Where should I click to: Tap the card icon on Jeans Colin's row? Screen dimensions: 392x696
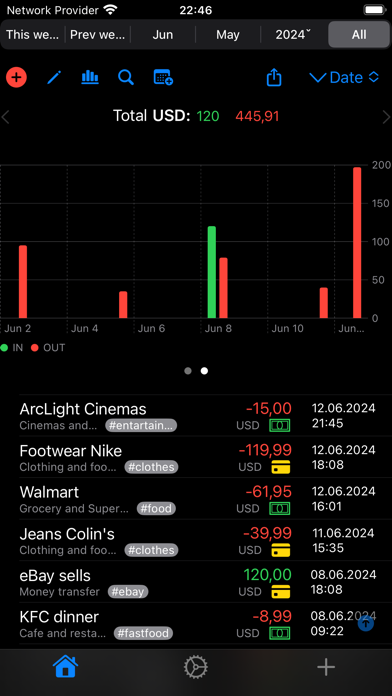click(x=281, y=550)
